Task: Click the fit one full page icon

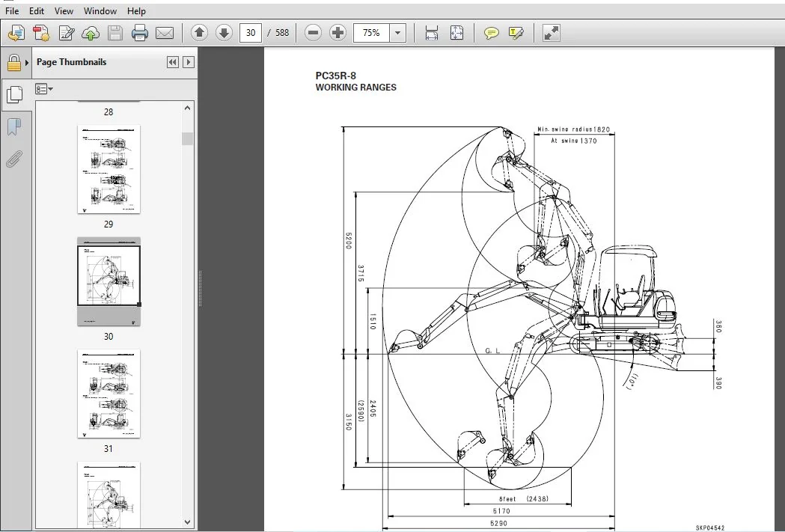Action: point(456,33)
